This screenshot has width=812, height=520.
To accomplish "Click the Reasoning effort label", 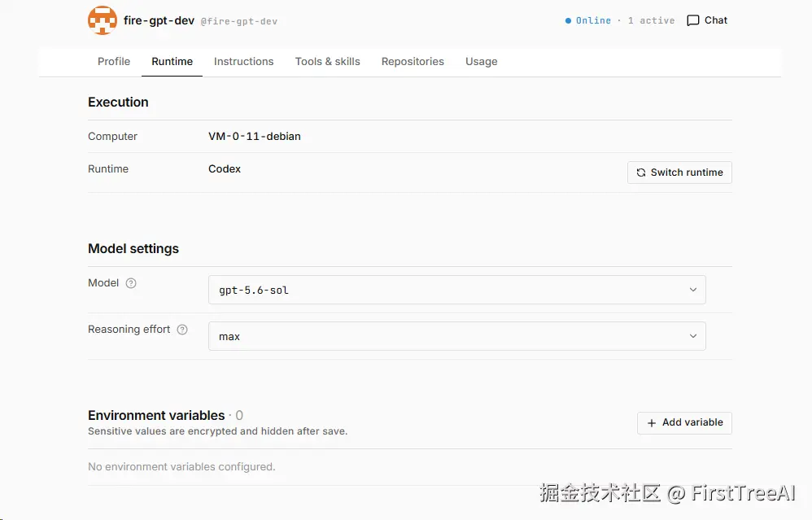I will [129, 330].
